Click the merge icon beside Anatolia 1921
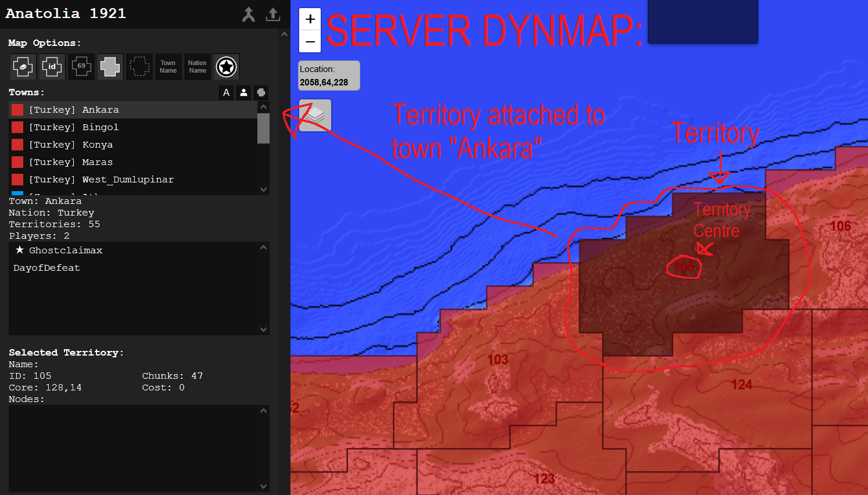 (249, 15)
